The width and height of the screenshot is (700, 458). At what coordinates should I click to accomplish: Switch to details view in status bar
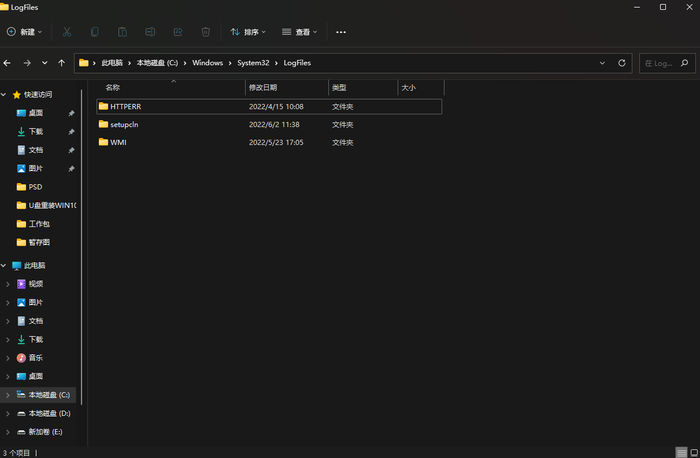point(681,453)
